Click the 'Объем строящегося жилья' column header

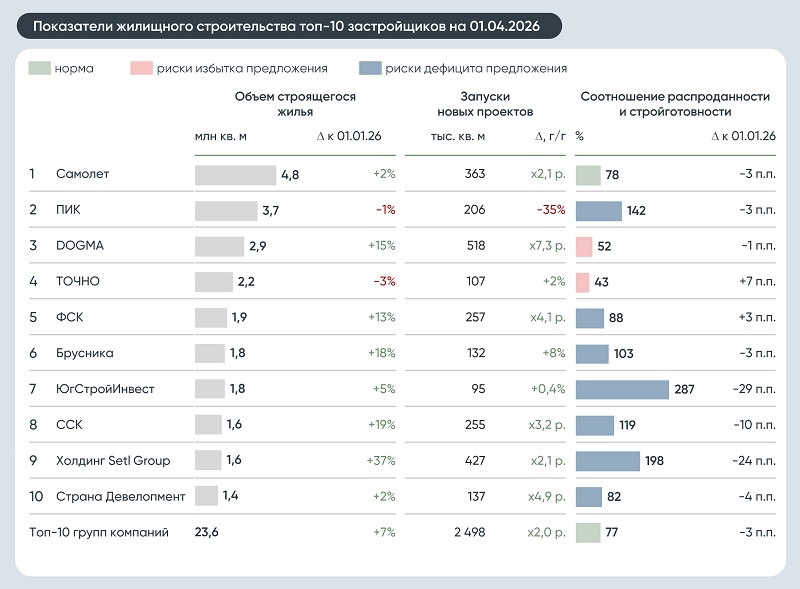coord(295,104)
